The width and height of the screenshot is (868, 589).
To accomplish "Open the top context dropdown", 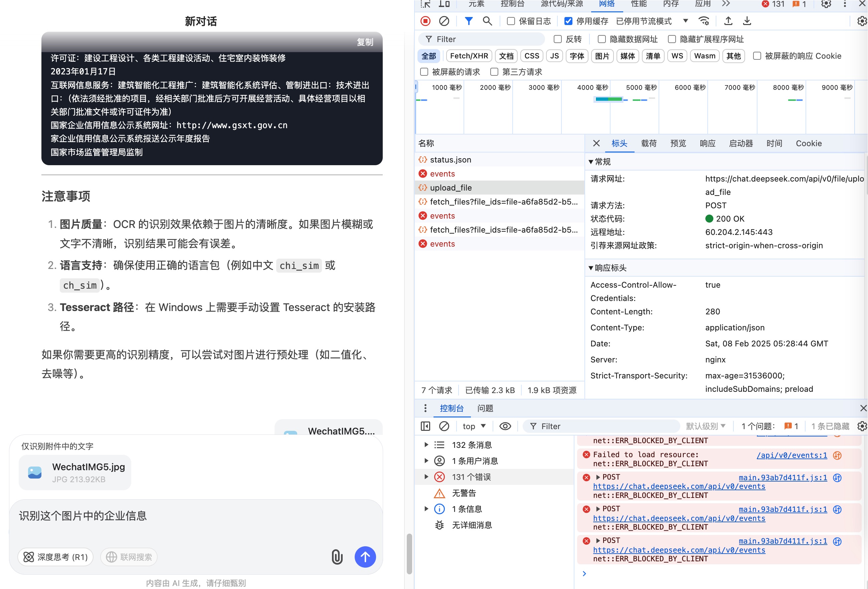I will (x=474, y=426).
